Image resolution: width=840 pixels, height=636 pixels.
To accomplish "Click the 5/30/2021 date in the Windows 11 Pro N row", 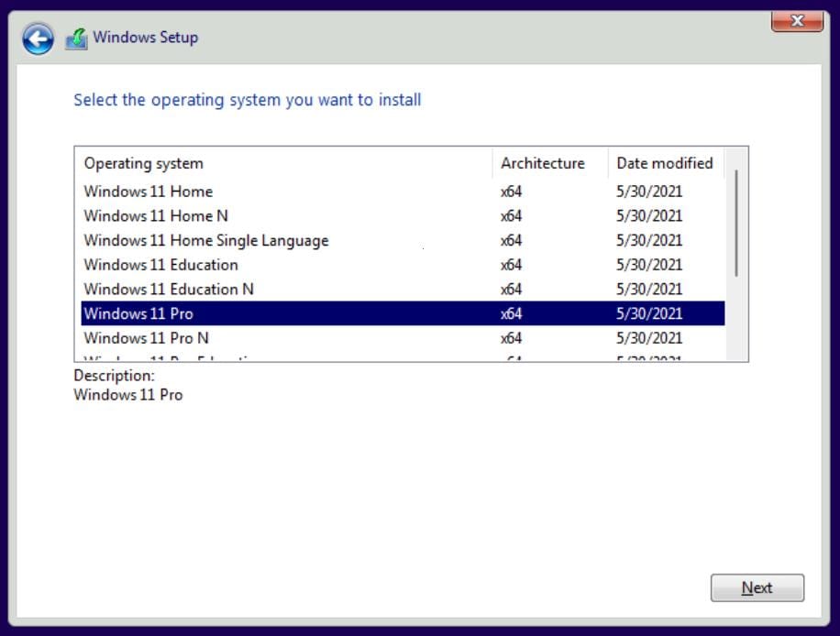I will (649, 338).
